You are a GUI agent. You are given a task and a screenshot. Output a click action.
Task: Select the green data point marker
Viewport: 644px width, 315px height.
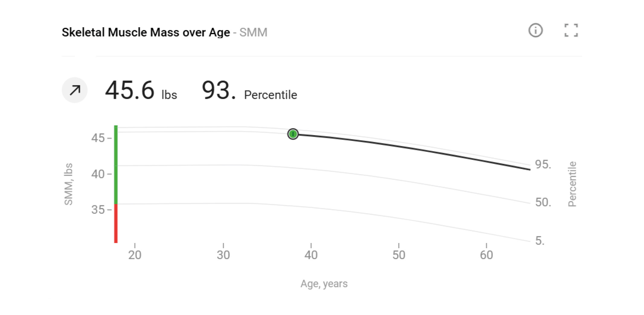[x=293, y=134]
